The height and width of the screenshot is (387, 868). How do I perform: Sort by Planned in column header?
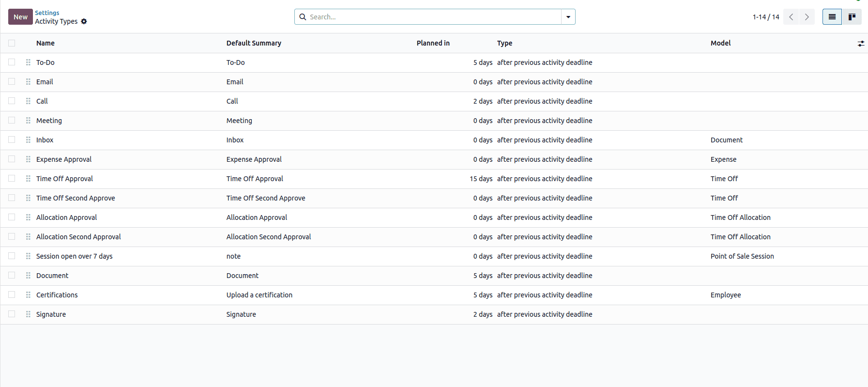(x=433, y=43)
